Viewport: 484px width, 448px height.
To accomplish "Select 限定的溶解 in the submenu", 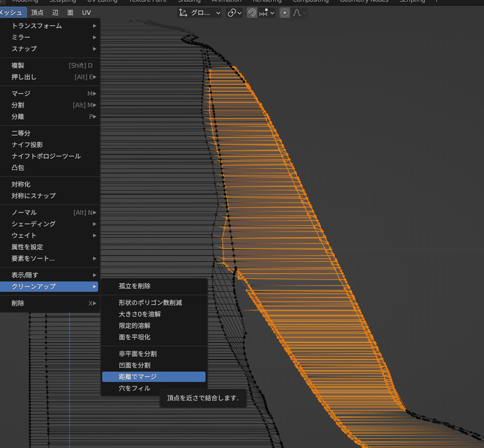I will click(x=154, y=326).
